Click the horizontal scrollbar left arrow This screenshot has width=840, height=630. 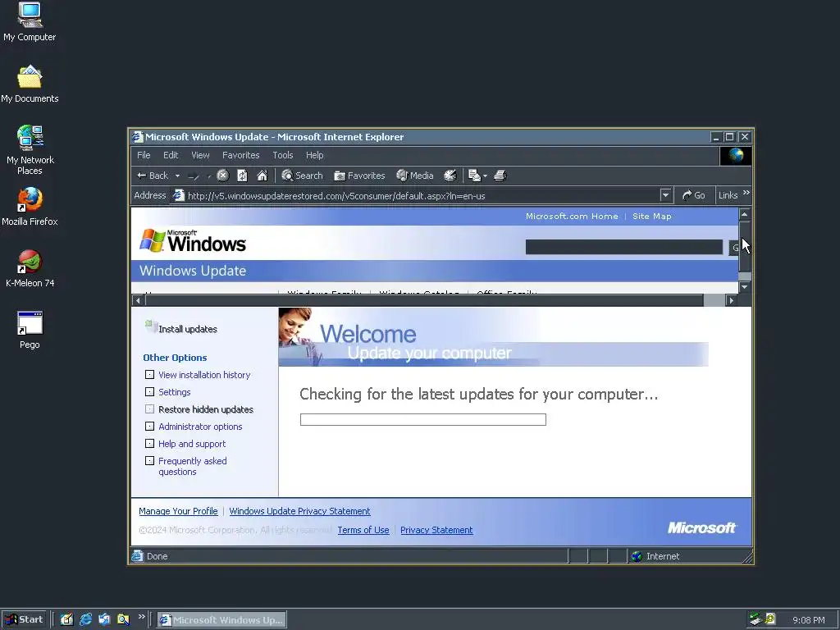coord(138,300)
